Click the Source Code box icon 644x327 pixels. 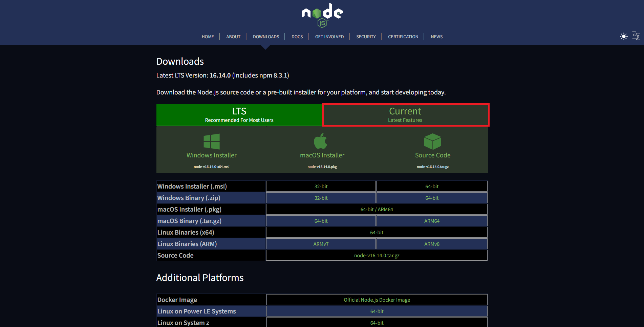pyautogui.click(x=433, y=141)
